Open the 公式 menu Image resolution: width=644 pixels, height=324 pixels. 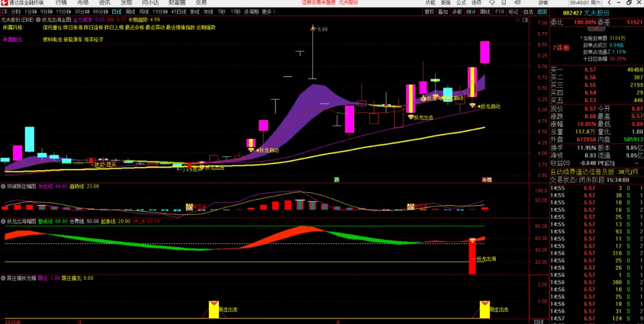click(x=461, y=2)
